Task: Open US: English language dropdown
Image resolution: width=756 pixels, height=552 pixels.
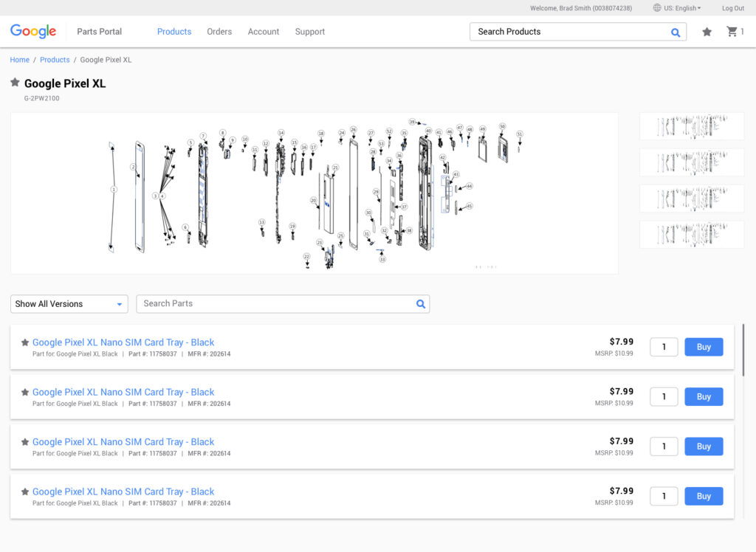Action: [x=682, y=8]
